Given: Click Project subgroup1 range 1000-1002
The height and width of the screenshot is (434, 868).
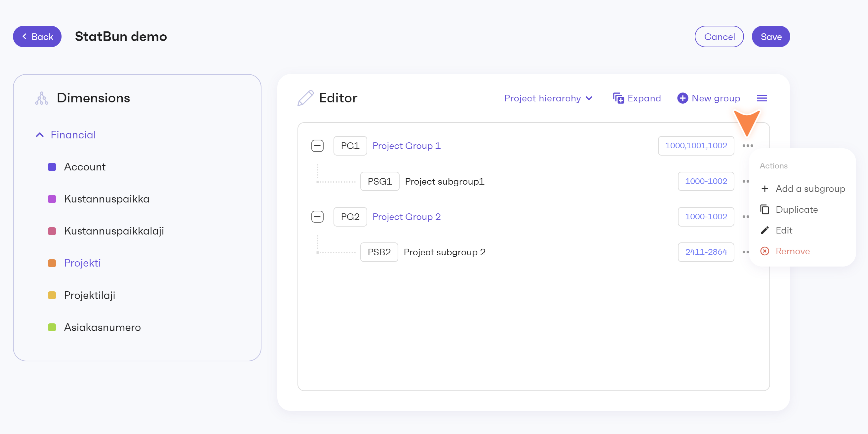Looking at the screenshot, I should click(706, 181).
